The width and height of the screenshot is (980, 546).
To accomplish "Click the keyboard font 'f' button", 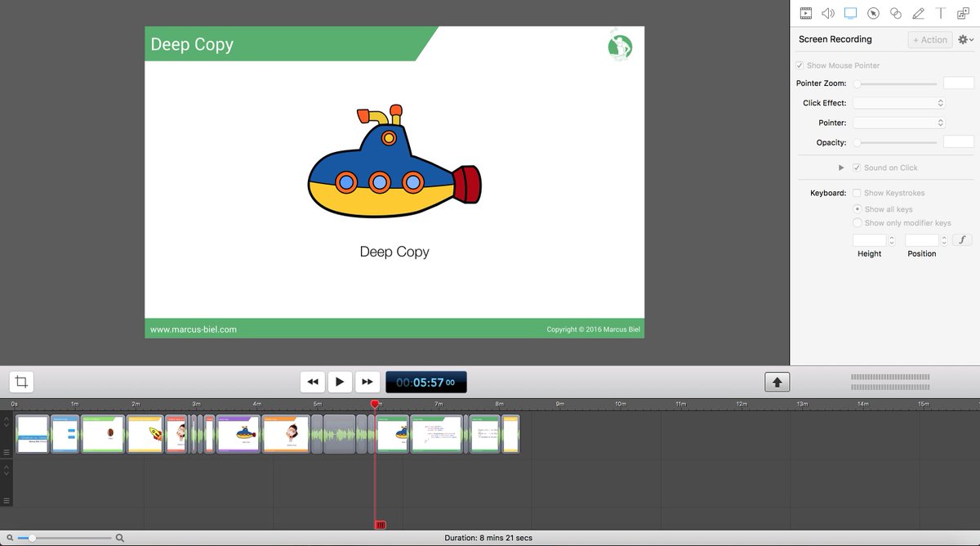I will pos(962,240).
